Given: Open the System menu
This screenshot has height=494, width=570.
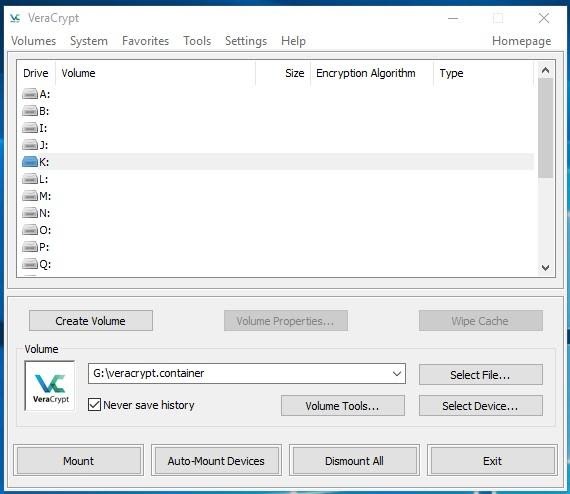Looking at the screenshot, I should 89,41.
